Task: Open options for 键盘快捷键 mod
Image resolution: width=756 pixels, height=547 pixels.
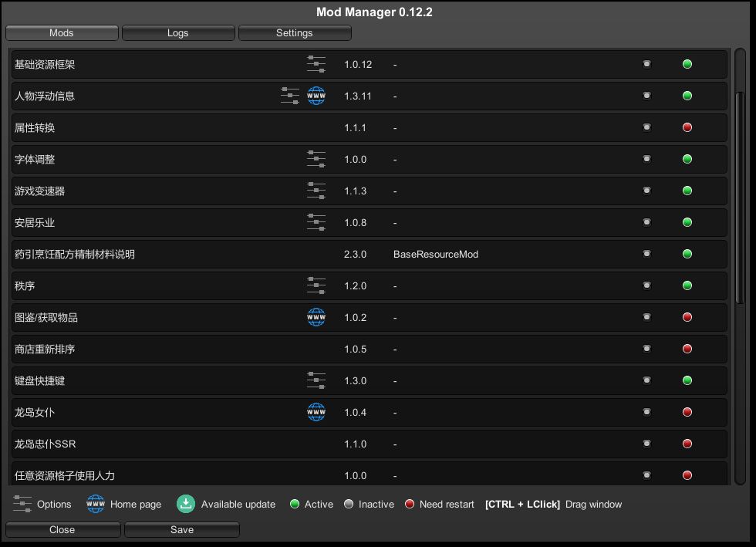Action: pos(316,380)
